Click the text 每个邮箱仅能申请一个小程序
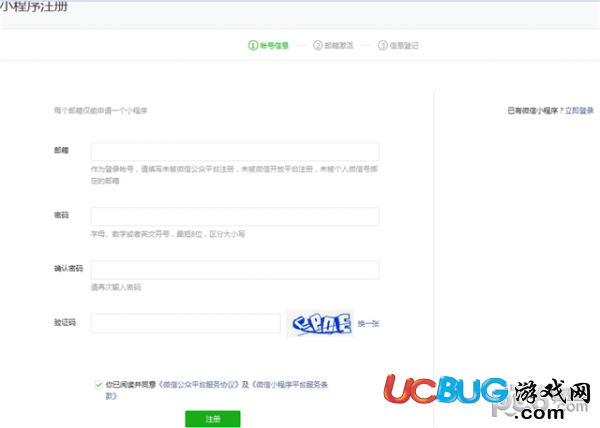600x428 pixels. 101,111
